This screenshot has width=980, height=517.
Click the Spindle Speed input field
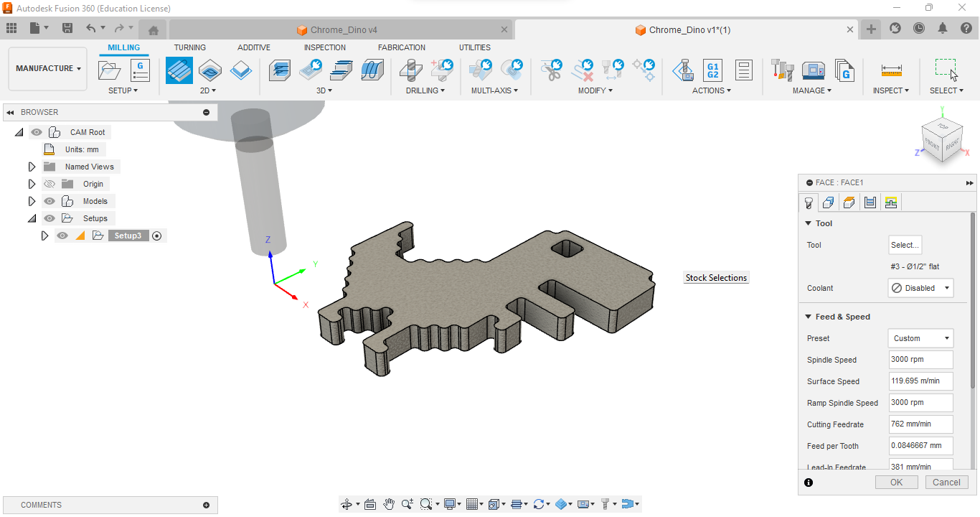(x=920, y=360)
